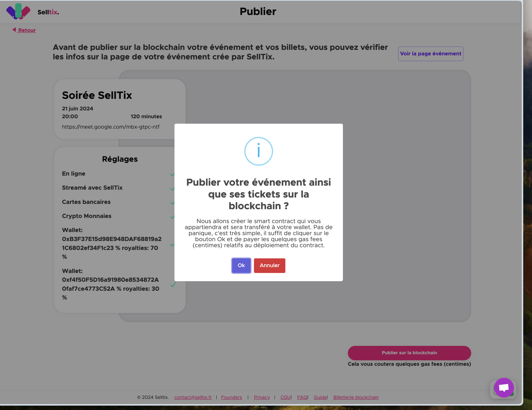
Task: Confirm publishing with the Ok button
Action: (241, 265)
